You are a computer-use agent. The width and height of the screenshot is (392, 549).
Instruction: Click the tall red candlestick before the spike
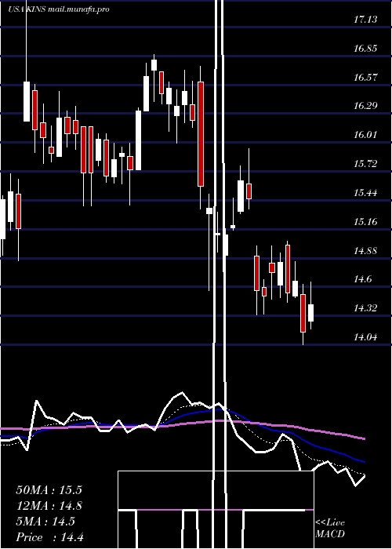pyautogui.click(x=201, y=134)
